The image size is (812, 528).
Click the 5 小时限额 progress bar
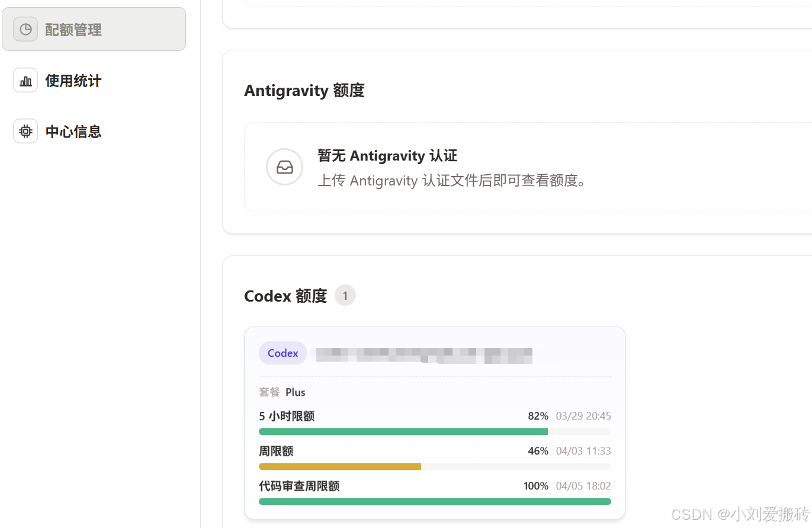click(x=434, y=431)
